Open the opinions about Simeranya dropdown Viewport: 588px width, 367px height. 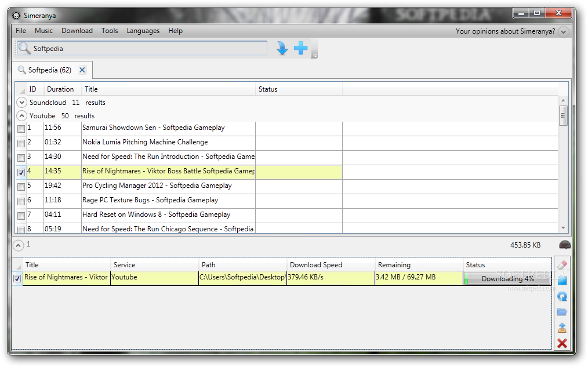pyautogui.click(x=563, y=32)
